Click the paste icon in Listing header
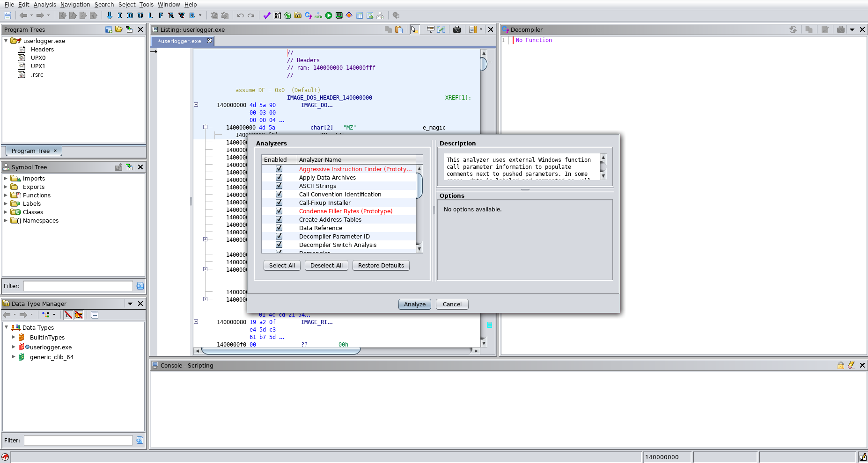The width and height of the screenshot is (868, 463). point(399,29)
